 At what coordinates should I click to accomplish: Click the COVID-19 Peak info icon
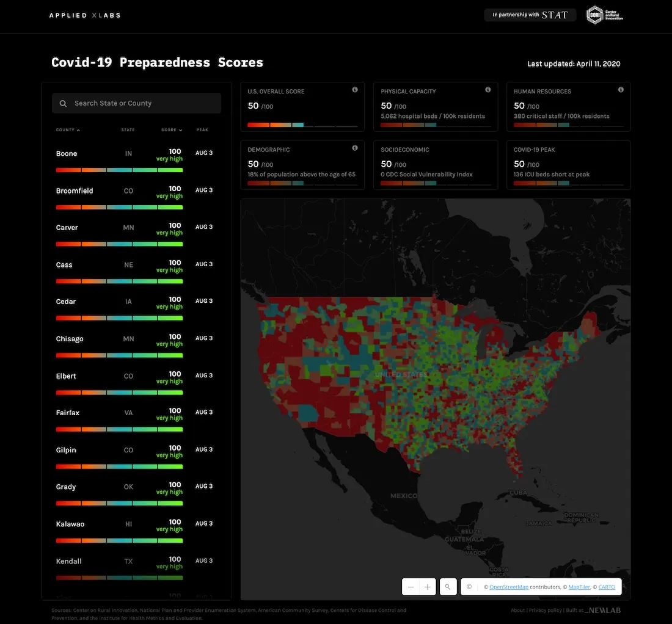[621, 147]
